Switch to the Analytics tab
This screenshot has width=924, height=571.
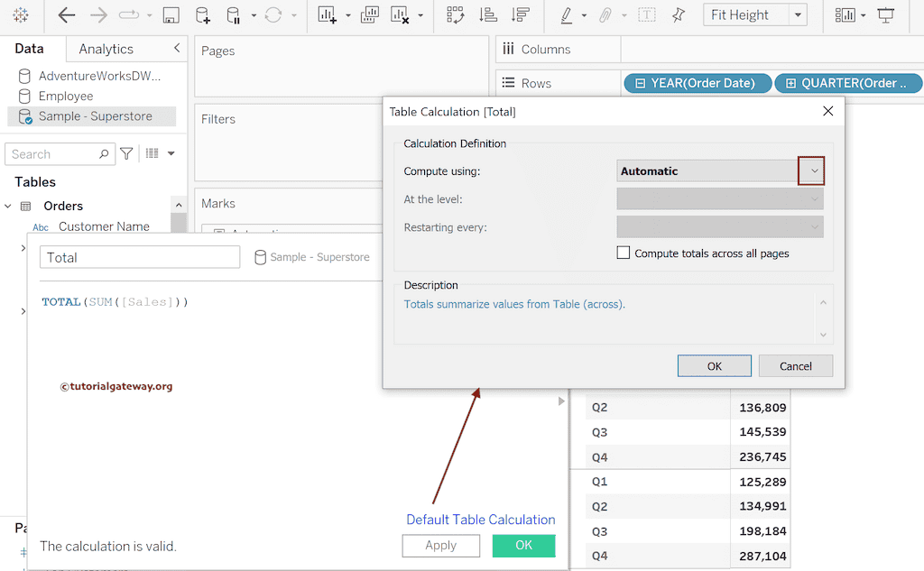pyautogui.click(x=106, y=49)
